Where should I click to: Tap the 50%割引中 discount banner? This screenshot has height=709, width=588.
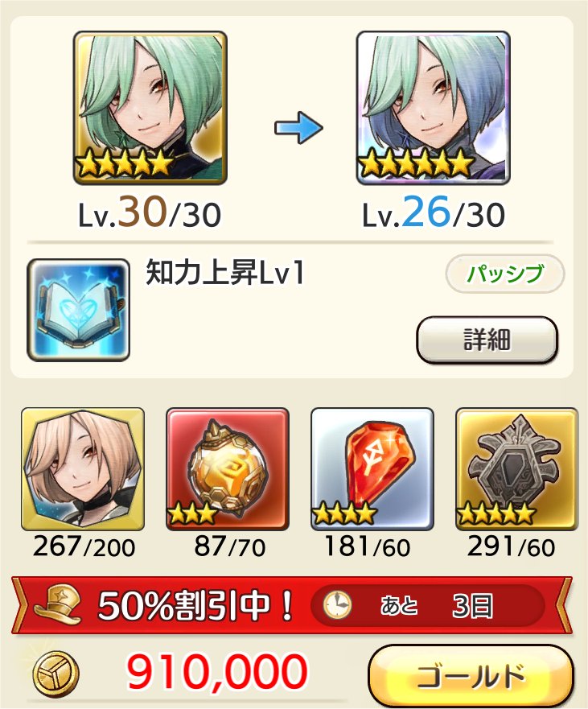pos(292,605)
